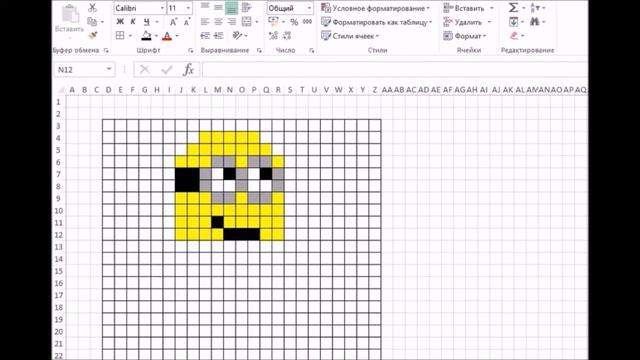The height and width of the screenshot is (360, 640).
Task: Open clipboard group dialog launcher
Action: 106,50
